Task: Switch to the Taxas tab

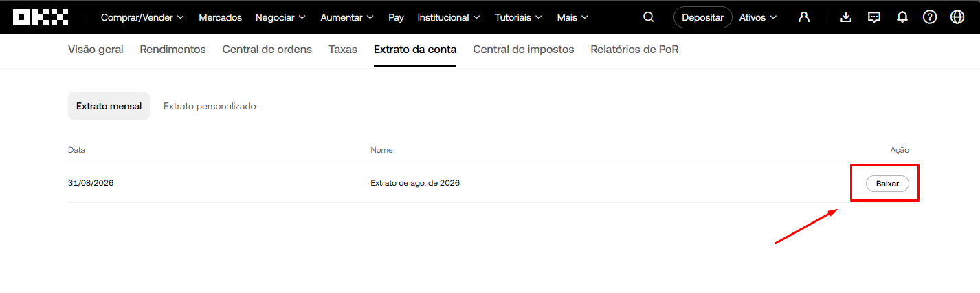Action: tap(343, 50)
